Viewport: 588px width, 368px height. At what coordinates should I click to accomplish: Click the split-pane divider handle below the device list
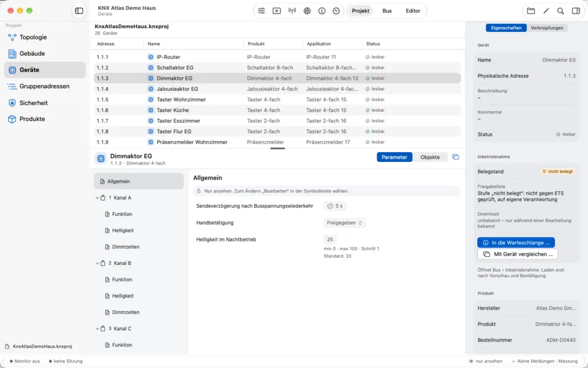[277, 148]
